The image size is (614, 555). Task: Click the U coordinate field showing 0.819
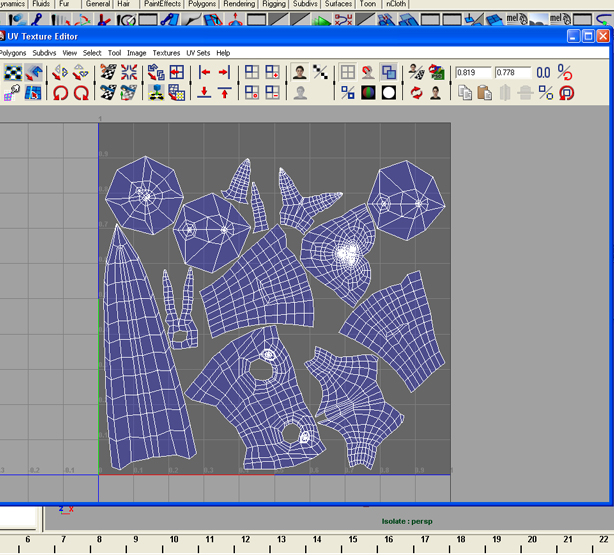[x=471, y=73]
